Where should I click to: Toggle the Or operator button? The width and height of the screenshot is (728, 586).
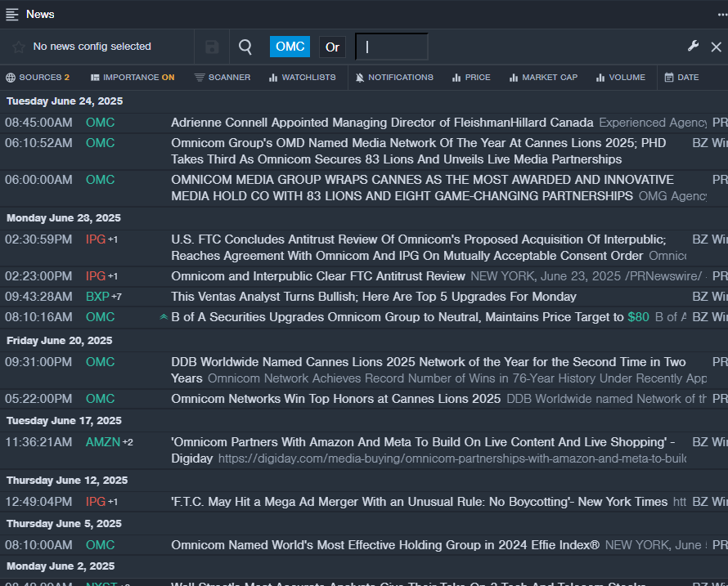pos(332,47)
